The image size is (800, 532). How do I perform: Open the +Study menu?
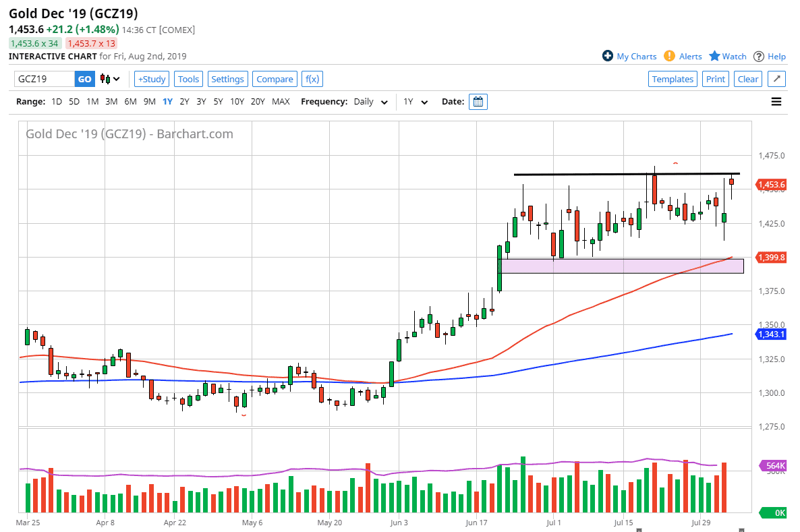pyautogui.click(x=152, y=79)
